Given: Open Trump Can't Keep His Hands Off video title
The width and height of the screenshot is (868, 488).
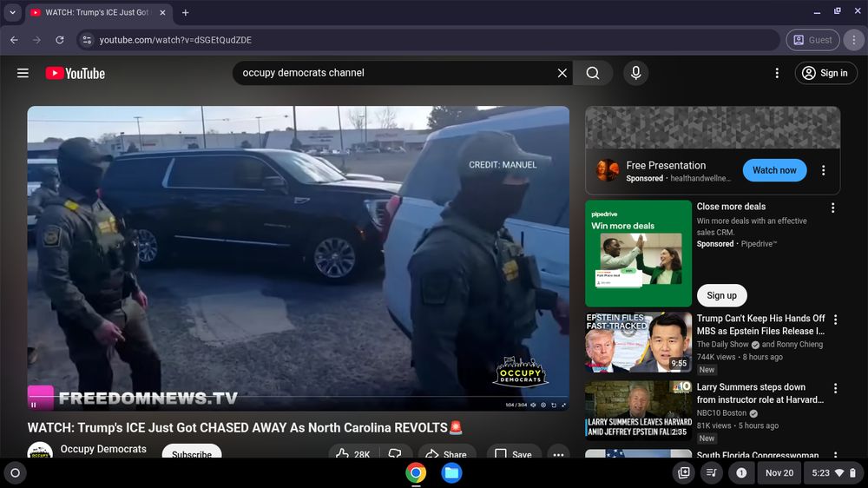Looking at the screenshot, I should [760, 325].
